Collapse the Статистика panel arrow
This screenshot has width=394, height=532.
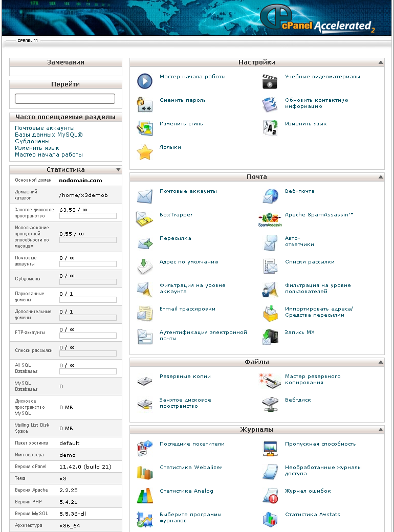(x=118, y=170)
